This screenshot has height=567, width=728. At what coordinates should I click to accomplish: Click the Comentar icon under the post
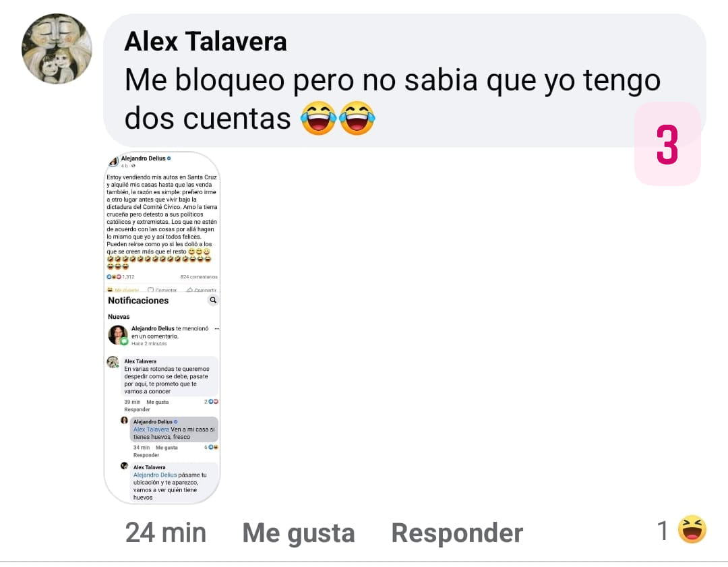150,290
